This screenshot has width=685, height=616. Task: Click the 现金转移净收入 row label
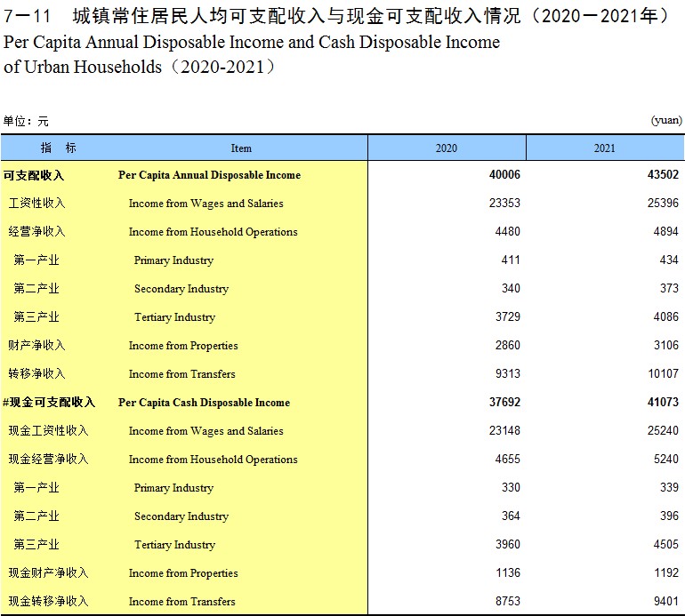[x=49, y=601]
